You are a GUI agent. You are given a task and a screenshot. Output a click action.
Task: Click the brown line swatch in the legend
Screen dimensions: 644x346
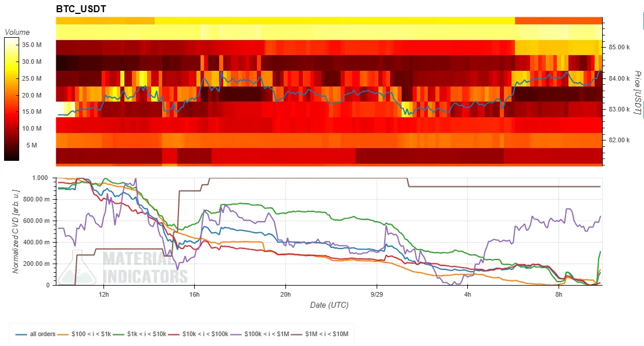click(x=296, y=334)
